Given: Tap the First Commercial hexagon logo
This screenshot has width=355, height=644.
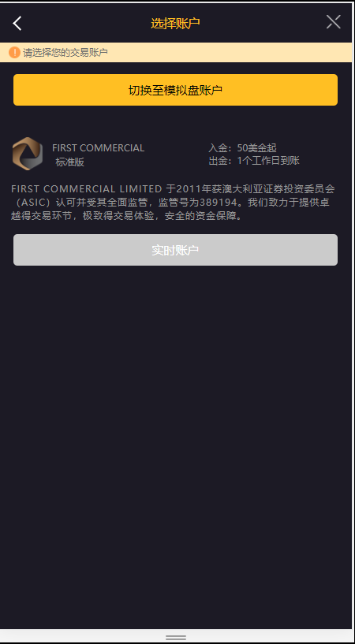Looking at the screenshot, I should coord(28,154).
